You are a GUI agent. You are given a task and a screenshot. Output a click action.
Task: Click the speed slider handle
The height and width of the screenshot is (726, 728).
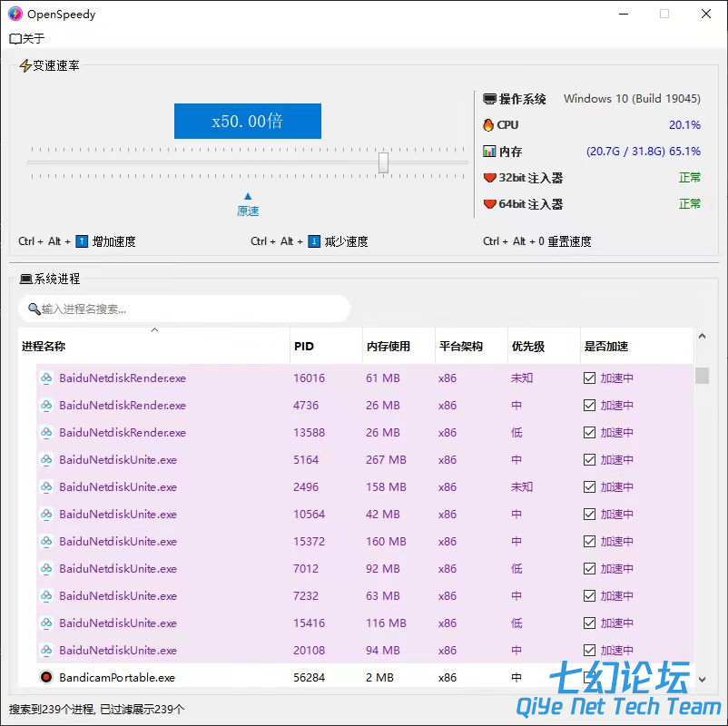click(x=383, y=162)
